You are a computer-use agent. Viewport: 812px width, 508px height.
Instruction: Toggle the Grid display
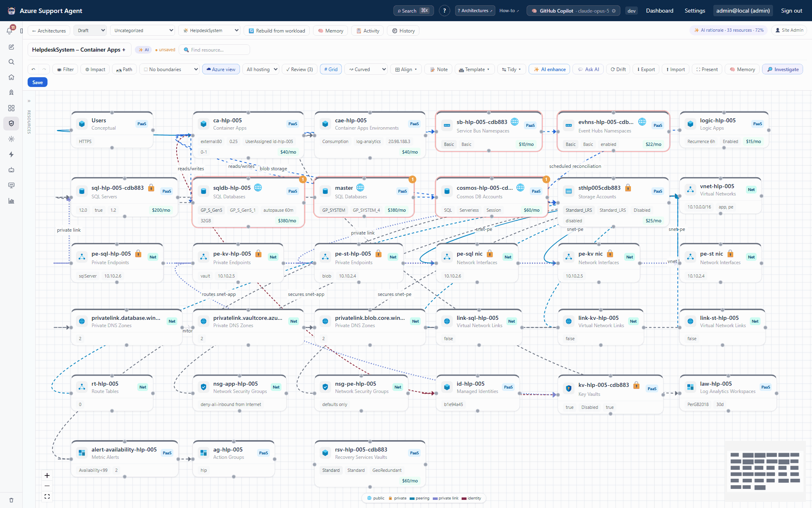[331, 69]
